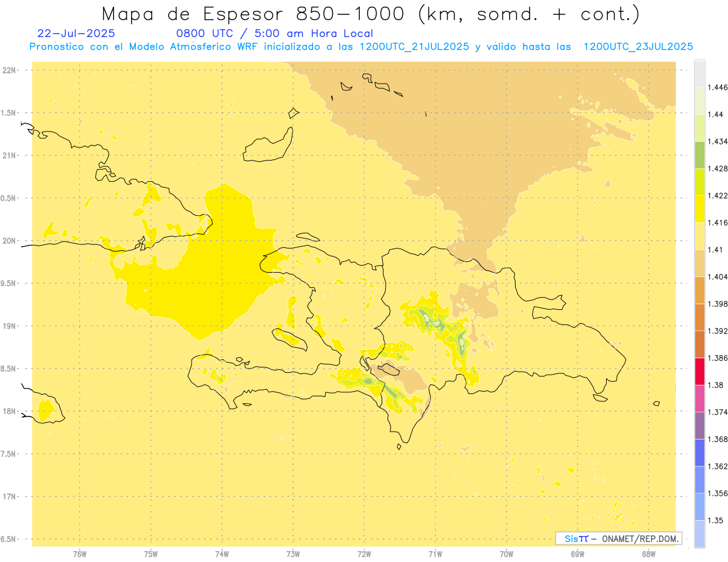
Task: Click the longitude label '70W'
Action: (507, 554)
